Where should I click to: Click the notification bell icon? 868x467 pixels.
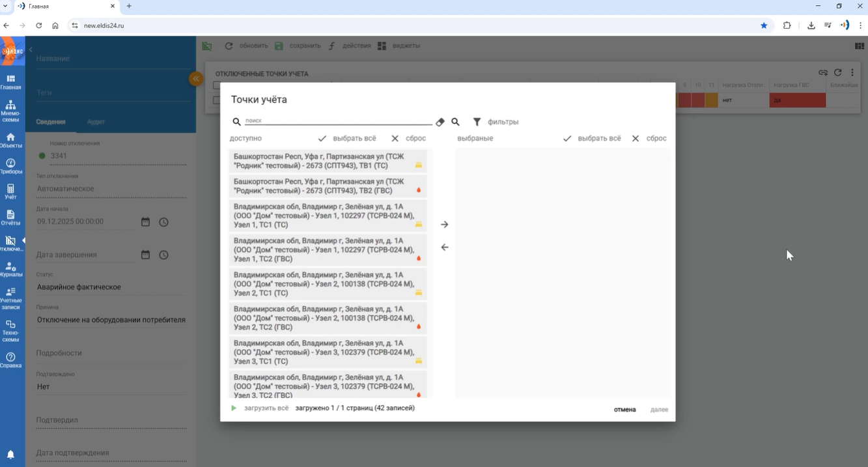(10, 455)
